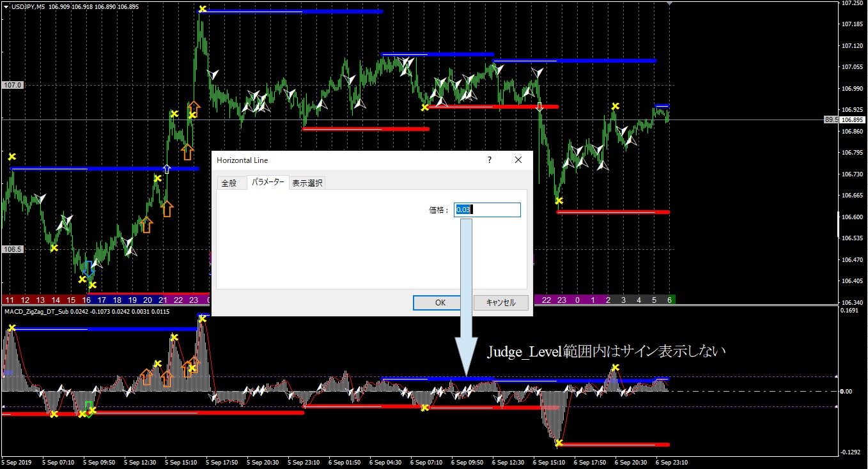Click the ? help button in dialog title bar

coord(490,160)
